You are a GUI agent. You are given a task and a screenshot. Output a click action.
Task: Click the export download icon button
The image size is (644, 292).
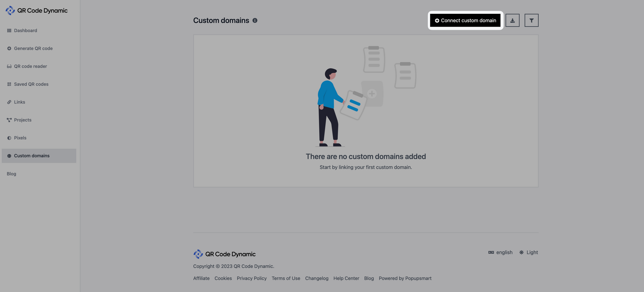coord(512,20)
